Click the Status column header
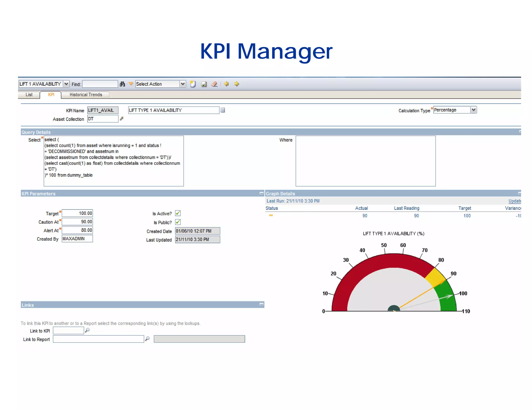 [x=272, y=208]
